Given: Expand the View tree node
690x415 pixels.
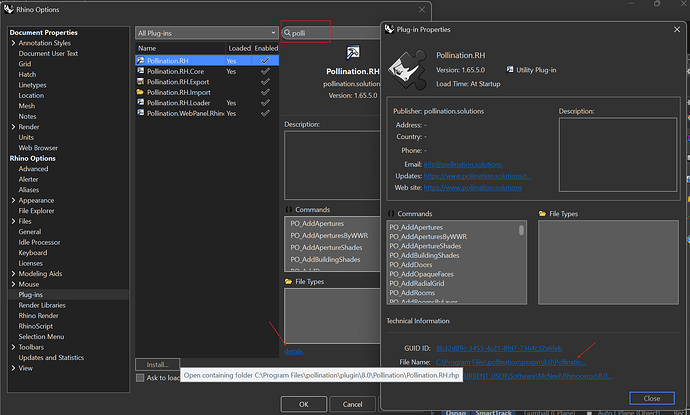Looking at the screenshot, I should click(x=13, y=368).
